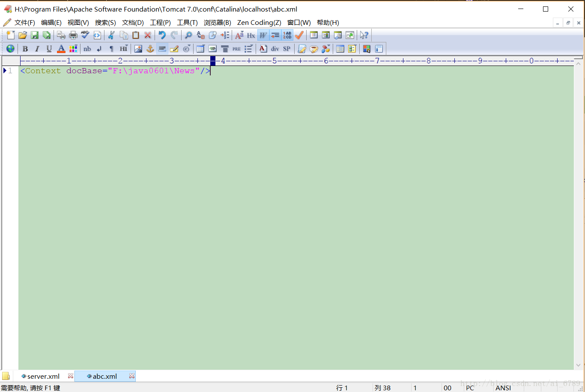Viewport: 585px width, 392px height.
Task: Undo the last edit
Action: 162,35
